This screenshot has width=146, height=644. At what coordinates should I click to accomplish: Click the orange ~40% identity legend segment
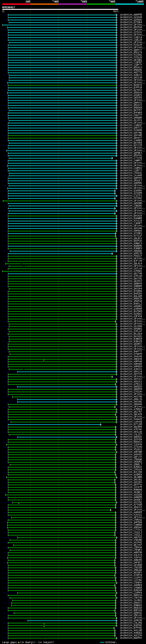(44, 4)
